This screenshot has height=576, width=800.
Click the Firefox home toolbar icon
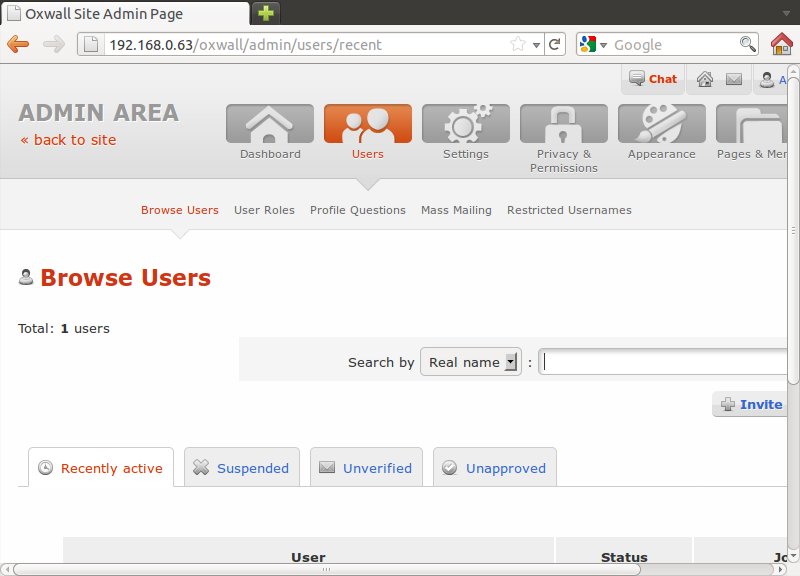pos(782,44)
